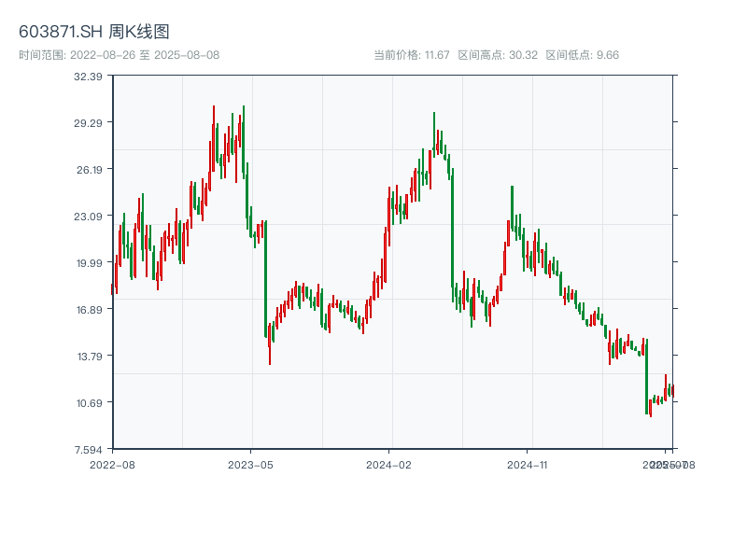Select the 2023-05 x-axis date label
The height and width of the screenshot is (560, 747).
pyautogui.click(x=251, y=464)
